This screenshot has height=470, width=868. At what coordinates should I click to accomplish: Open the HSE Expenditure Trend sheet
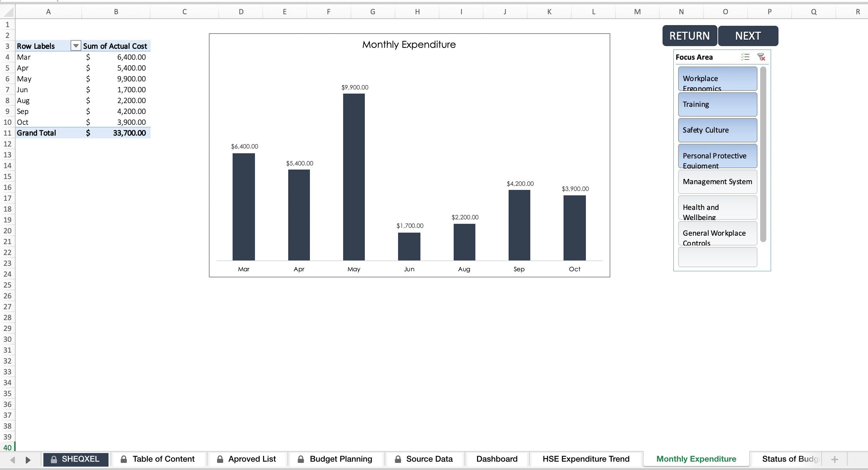click(586, 459)
